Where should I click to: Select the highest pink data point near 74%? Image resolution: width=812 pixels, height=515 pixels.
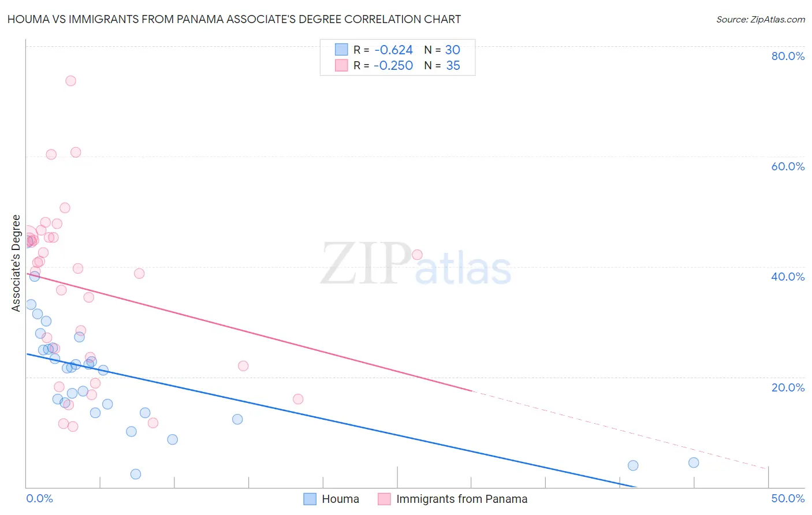point(70,81)
